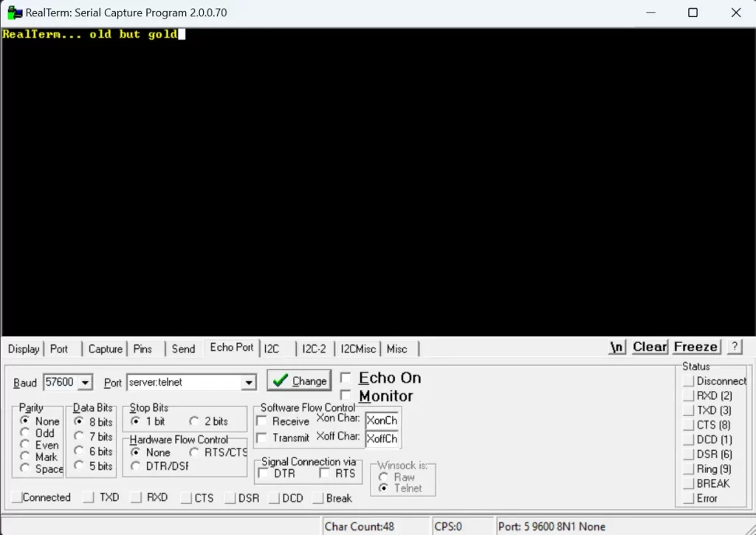Switch to the Port tab
756x535 pixels.
59,349
